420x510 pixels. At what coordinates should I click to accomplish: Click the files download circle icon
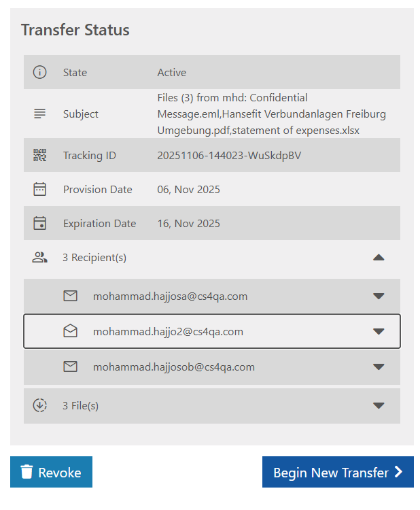tap(40, 405)
